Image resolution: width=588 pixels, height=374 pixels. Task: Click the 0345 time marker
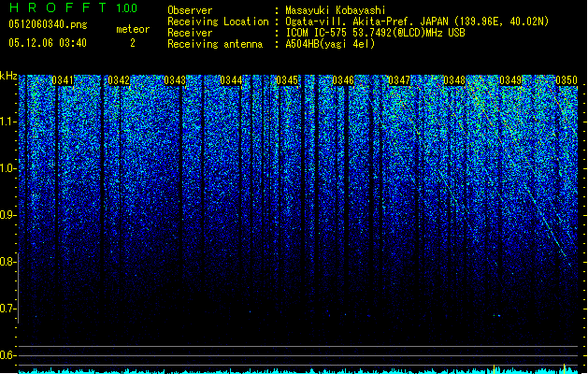[x=287, y=80]
